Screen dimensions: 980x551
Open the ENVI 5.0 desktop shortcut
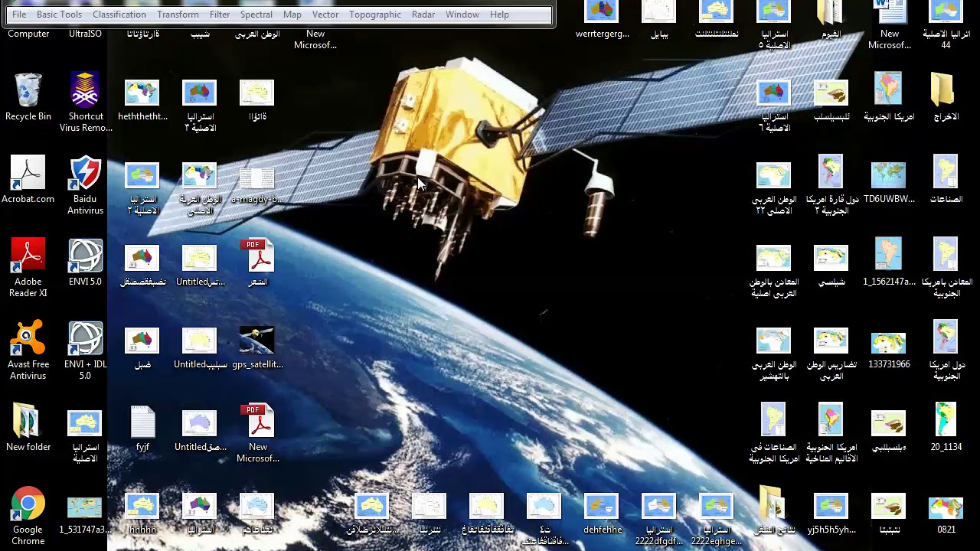point(85,262)
